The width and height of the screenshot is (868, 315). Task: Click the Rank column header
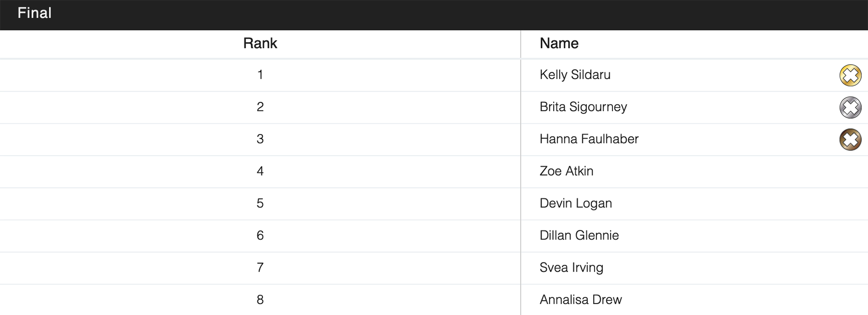click(260, 43)
